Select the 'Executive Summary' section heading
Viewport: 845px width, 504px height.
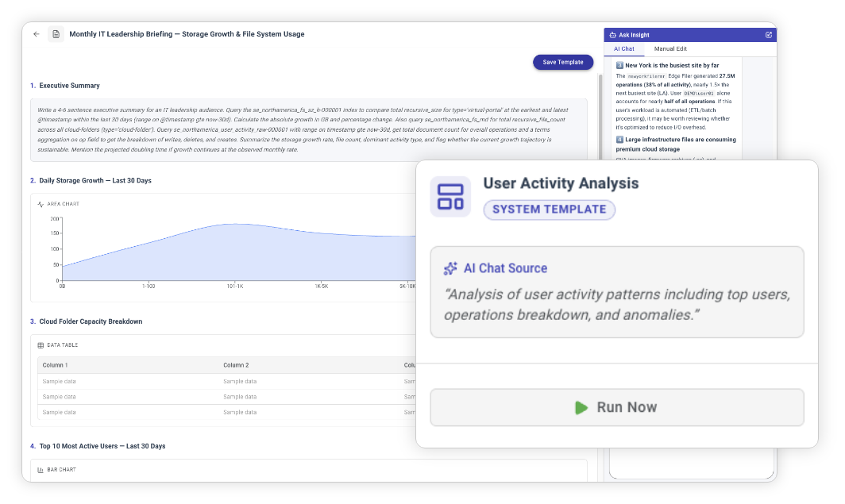click(x=70, y=86)
